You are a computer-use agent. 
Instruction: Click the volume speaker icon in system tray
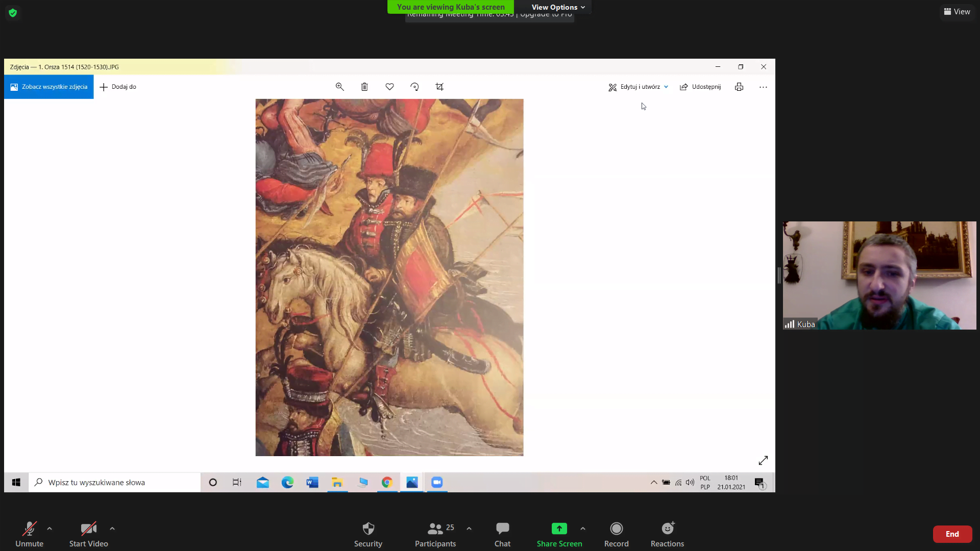point(690,482)
